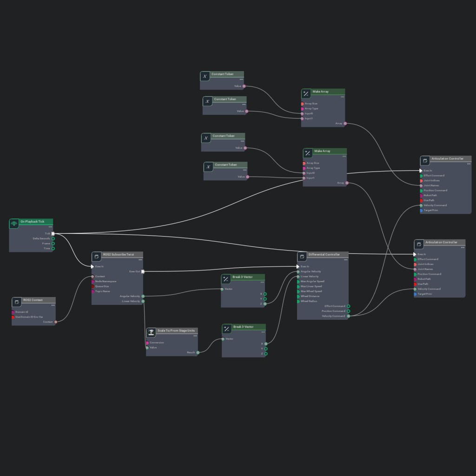Open the Differential Controller ellipsis expander
The width and height of the screenshot is (476, 476).
pyautogui.click(x=345, y=259)
